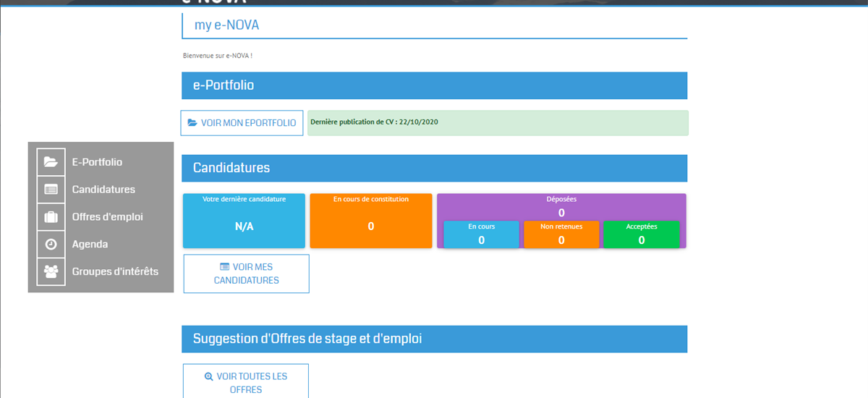
Task: Click the green Dernière publication de CV banner
Action: coord(498,123)
